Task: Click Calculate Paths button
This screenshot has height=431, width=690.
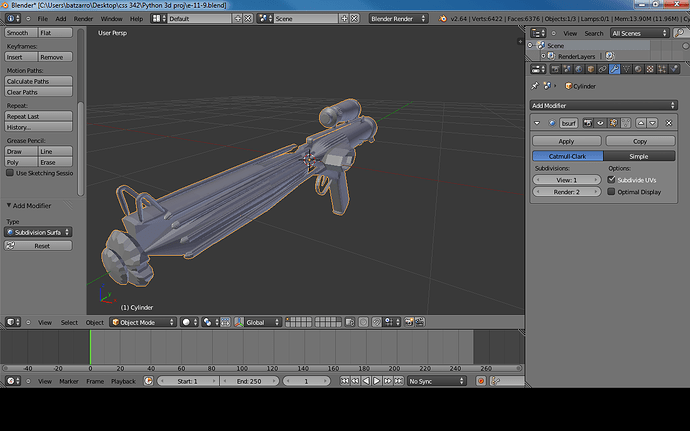Action: pyautogui.click(x=38, y=81)
